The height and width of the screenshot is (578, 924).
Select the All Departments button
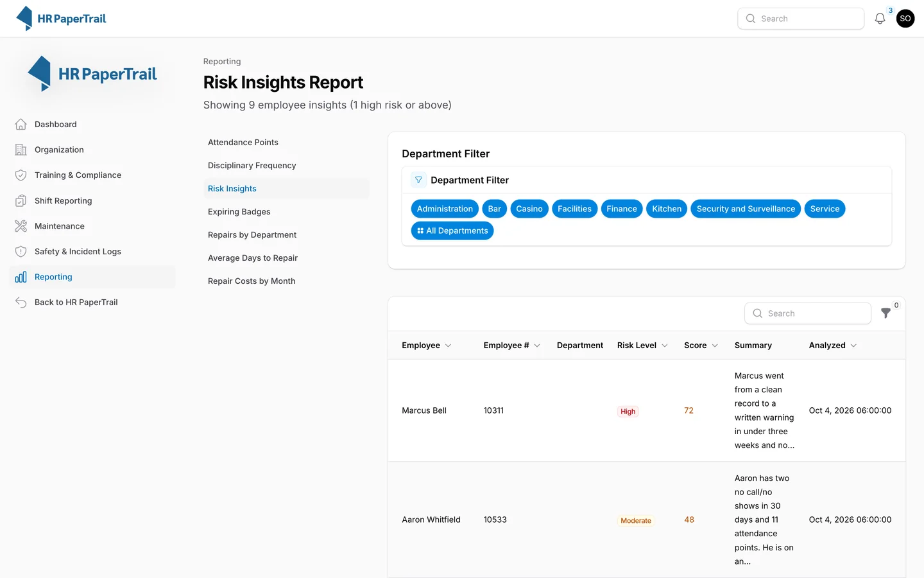pos(452,231)
